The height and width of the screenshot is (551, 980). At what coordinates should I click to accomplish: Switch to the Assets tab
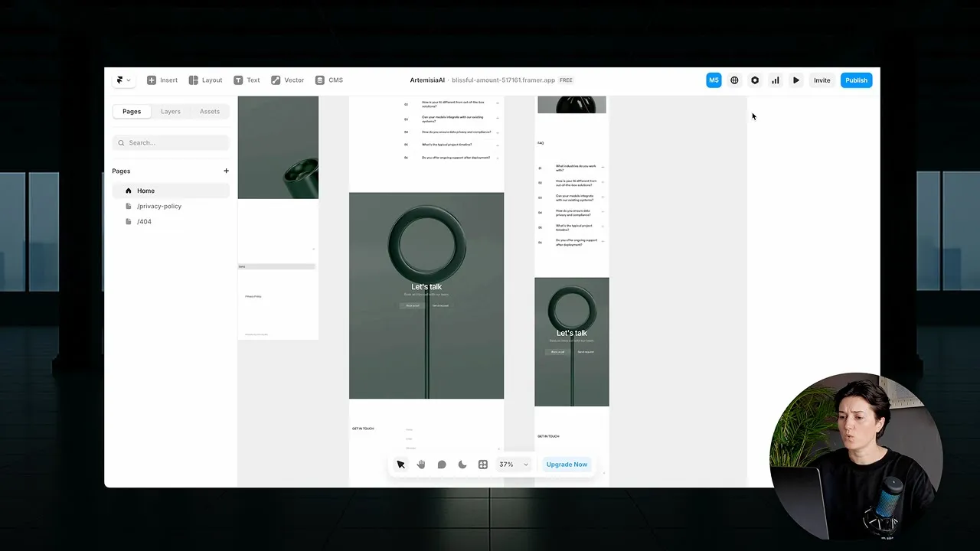pos(210,112)
